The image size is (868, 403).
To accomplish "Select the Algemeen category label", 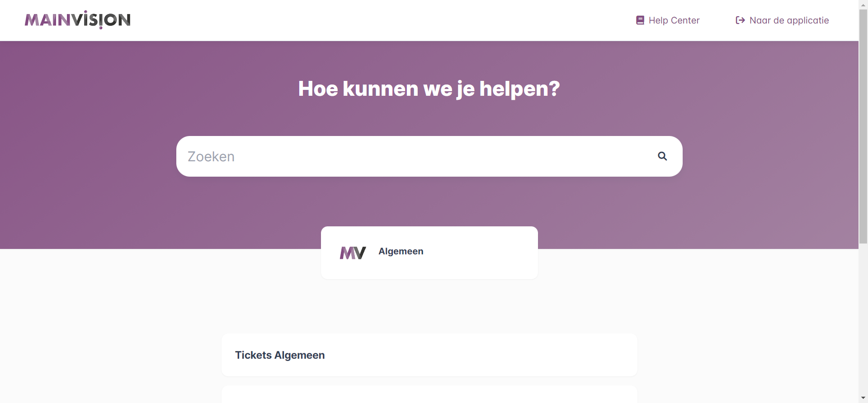I will tap(401, 251).
